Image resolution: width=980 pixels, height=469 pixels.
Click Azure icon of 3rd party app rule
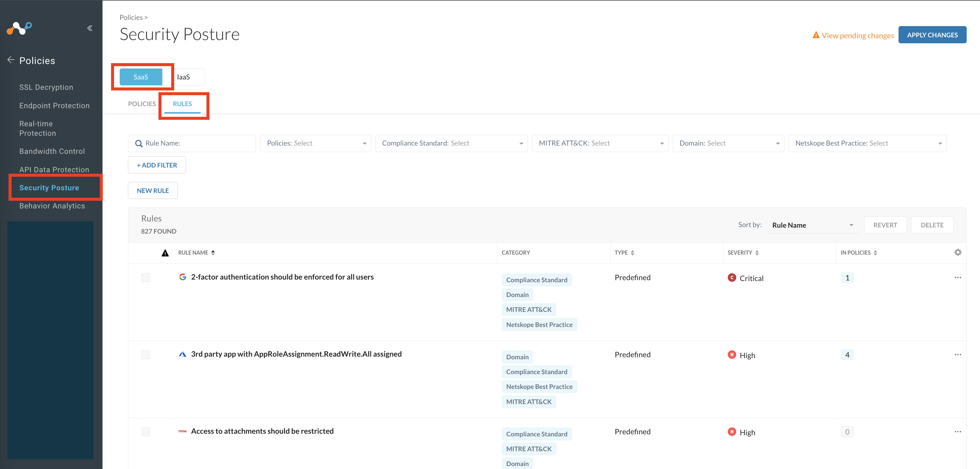182,354
